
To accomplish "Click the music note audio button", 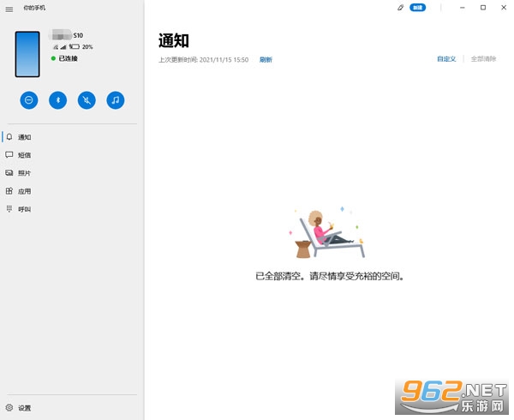I will tap(116, 100).
